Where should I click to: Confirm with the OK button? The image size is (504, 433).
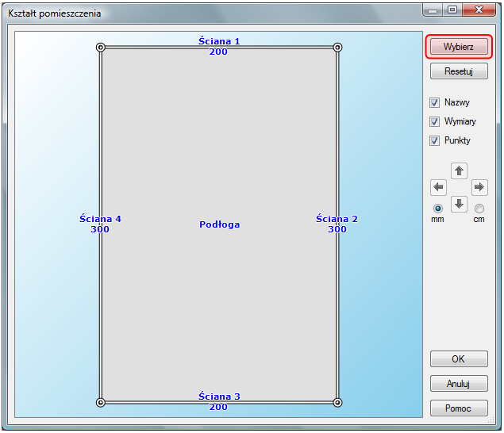[x=459, y=358]
